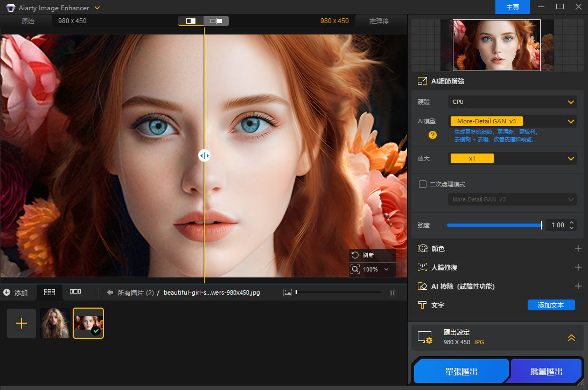Expand the 顏色 section
The image size is (588, 390).
point(578,248)
